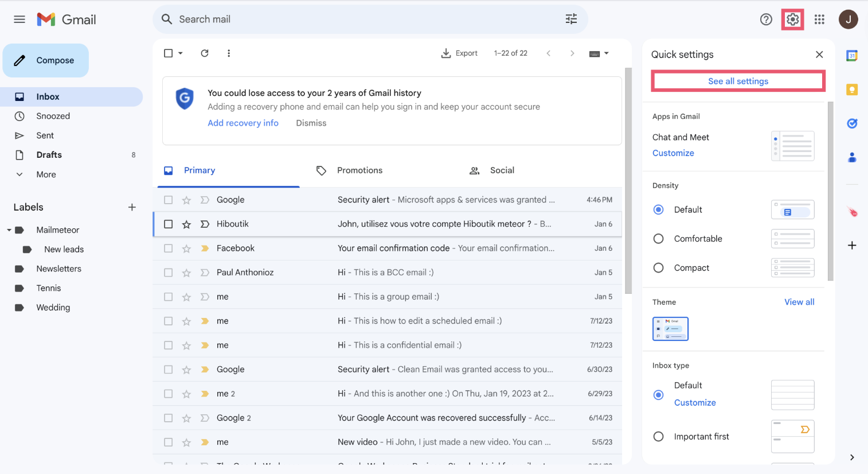Image resolution: width=868 pixels, height=474 pixels.
Task: Select the Paul Anthonioz email checkbox
Action: pos(168,273)
